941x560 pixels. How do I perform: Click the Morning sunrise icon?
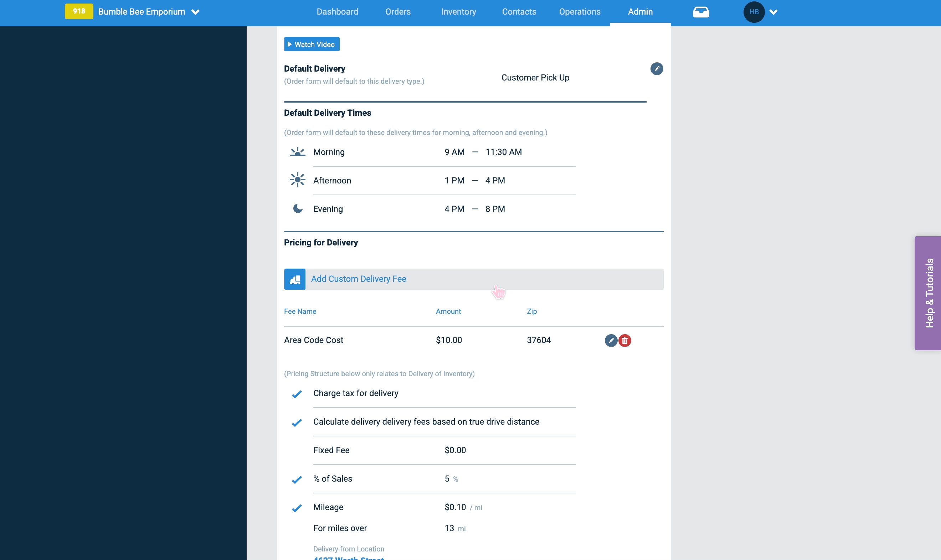297,152
